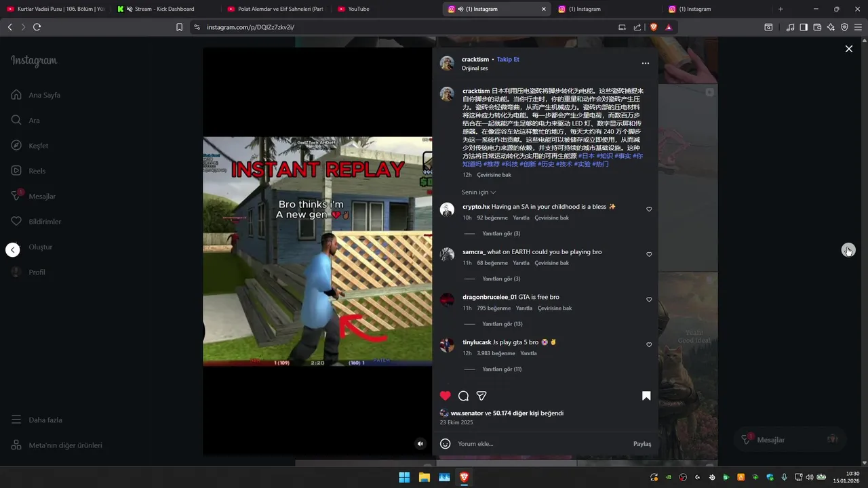
Task: Switch to the Polat Alemdar ve Elif tab
Action: pyautogui.click(x=275, y=9)
